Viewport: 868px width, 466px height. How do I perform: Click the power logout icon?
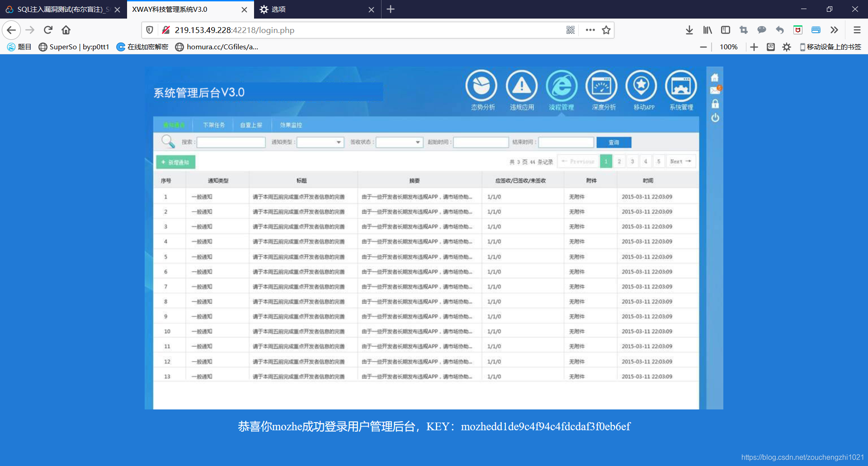click(x=715, y=118)
